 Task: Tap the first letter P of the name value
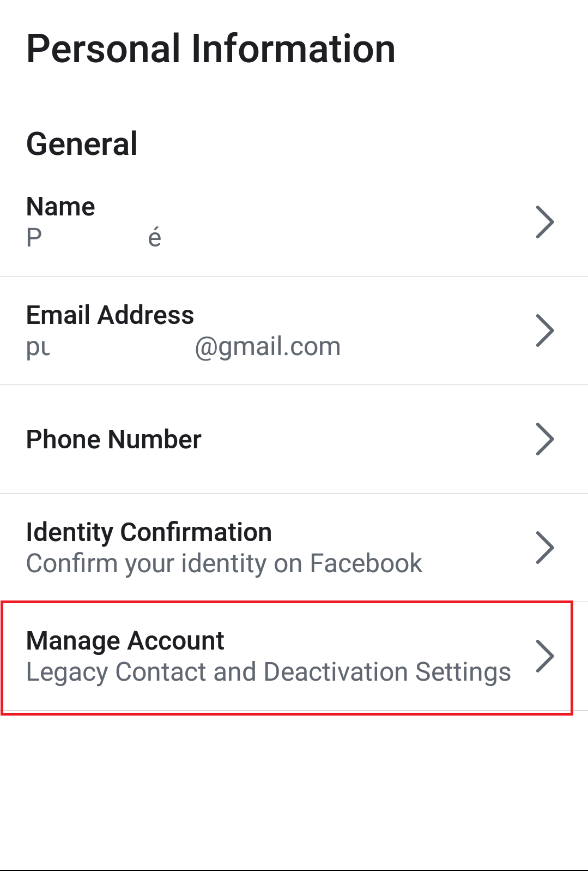pos(34,238)
